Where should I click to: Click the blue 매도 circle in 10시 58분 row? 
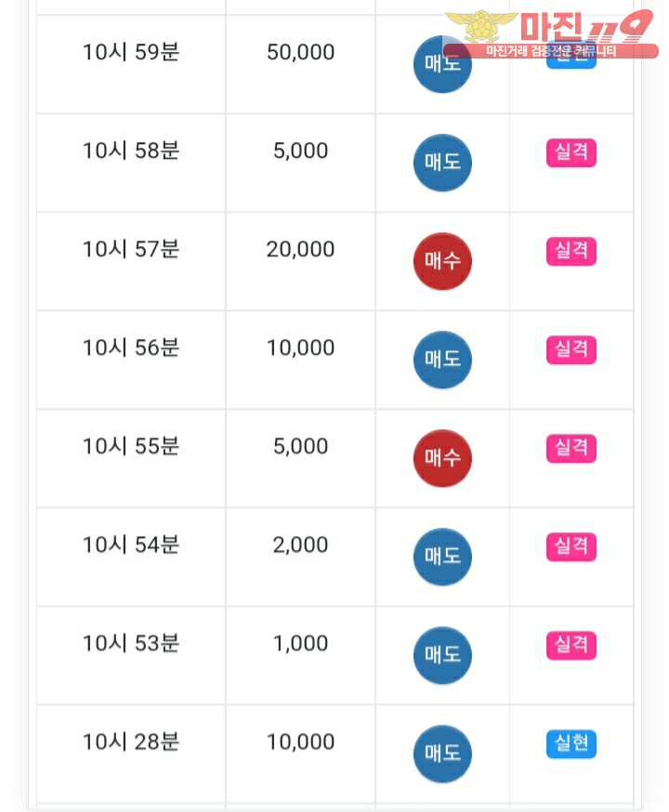coord(442,163)
